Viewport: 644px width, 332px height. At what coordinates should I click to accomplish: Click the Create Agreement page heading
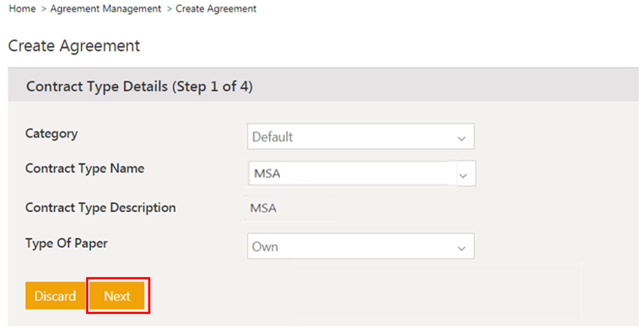(x=74, y=46)
